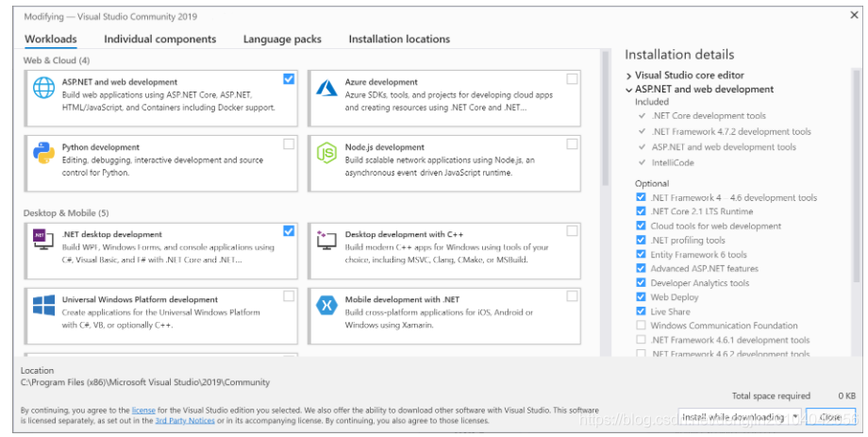The height and width of the screenshot is (437, 868).
Task: Click the Close button at bottom right
Action: pos(830,416)
